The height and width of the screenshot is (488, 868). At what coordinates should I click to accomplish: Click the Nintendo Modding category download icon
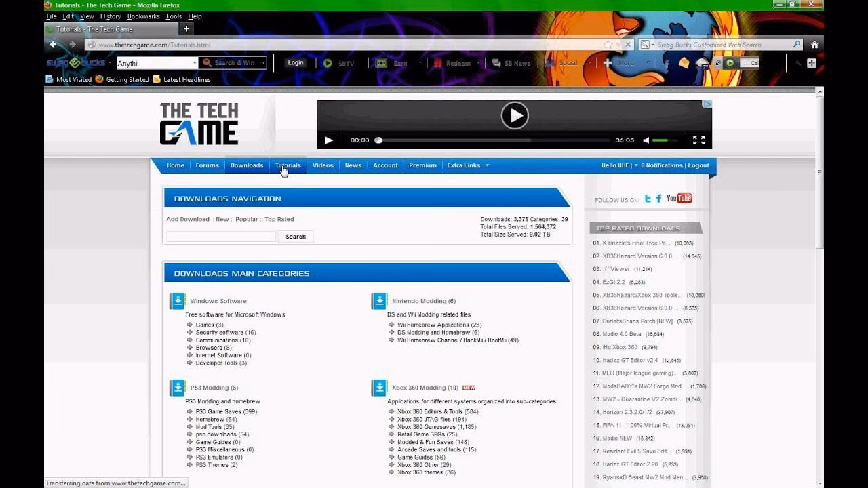pyautogui.click(x=380, y=301)
